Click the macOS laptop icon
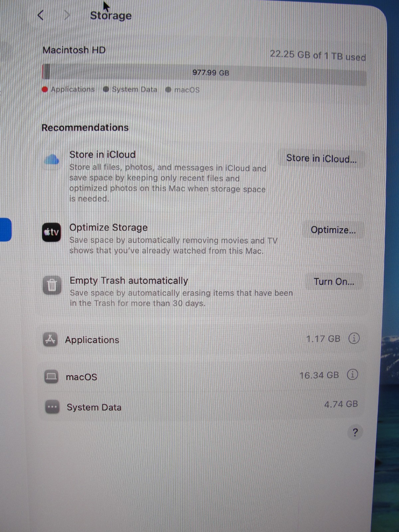This screenshot has width=399, height=532. point(51,376)
